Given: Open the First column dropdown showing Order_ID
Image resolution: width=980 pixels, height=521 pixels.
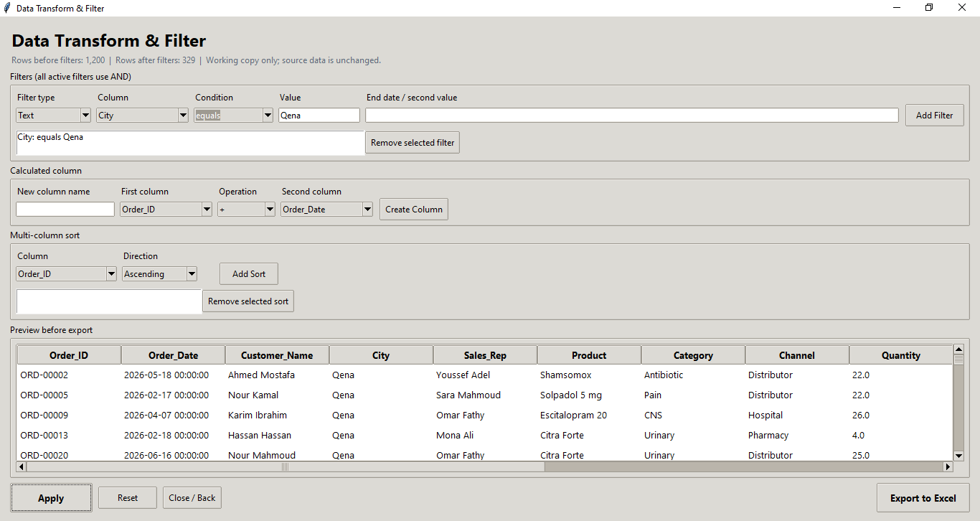Looking at the screenshot, I should (x=166, y=210).
